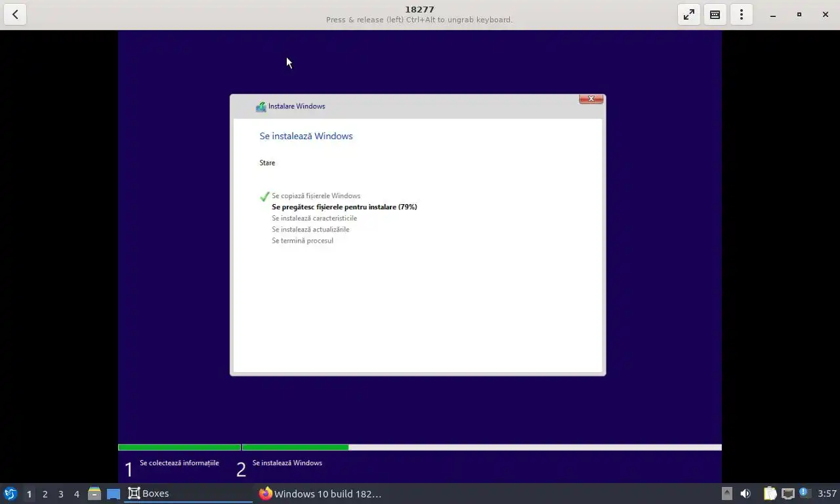The width and height of the screenshot is (840, 504).
Task: Close the Boxes window
Action: click(826, 14)
